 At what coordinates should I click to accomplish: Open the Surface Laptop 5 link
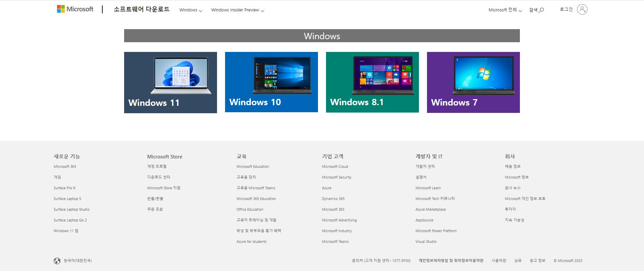coord(67,199)
